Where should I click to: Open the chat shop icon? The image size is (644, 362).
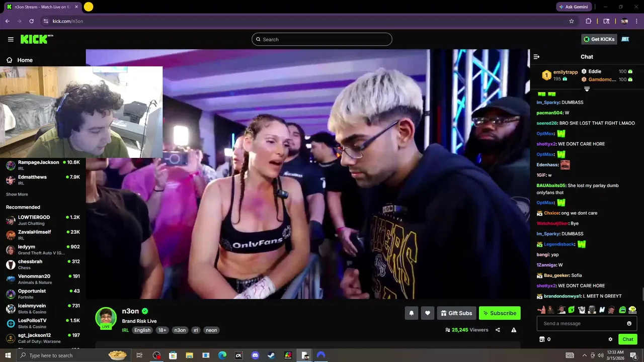point(542,339)
